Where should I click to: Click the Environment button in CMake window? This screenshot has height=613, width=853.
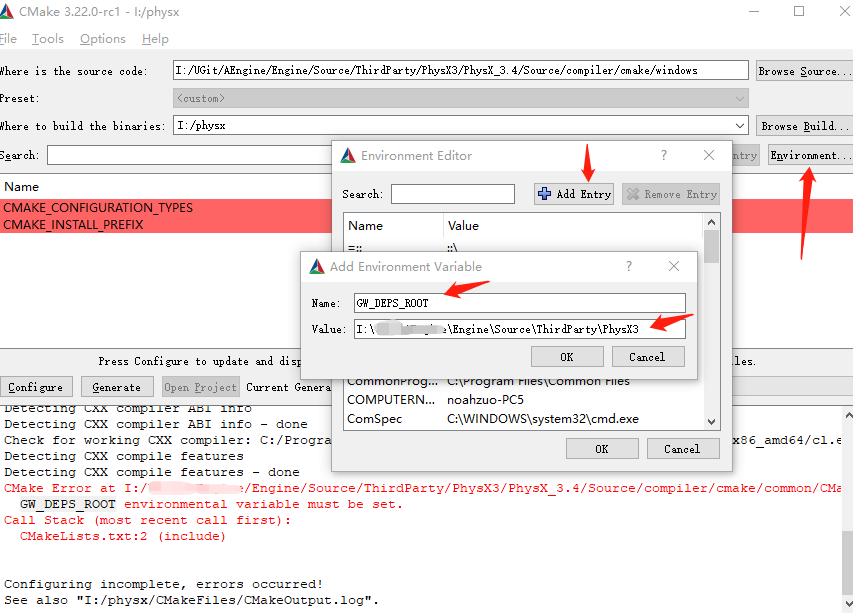tap(810, 156)
